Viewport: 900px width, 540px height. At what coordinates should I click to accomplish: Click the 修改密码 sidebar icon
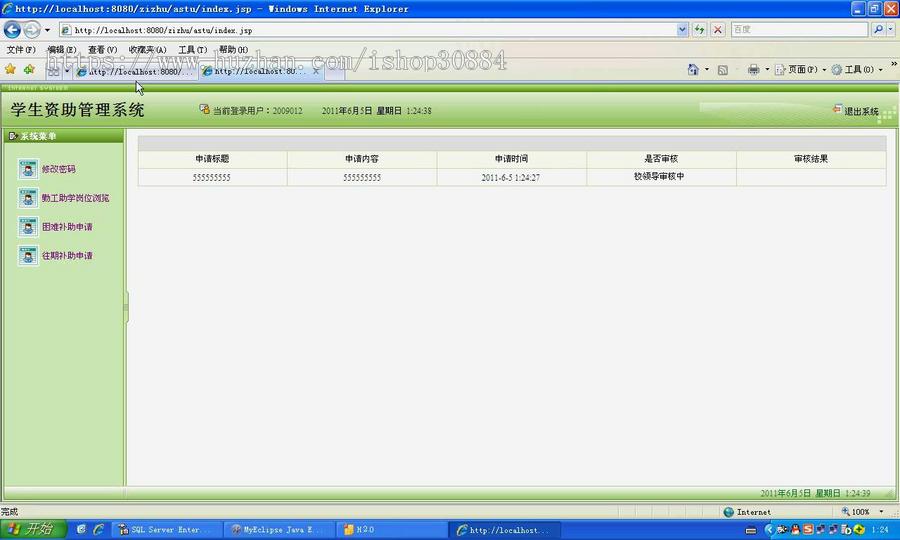pos(28,169)
